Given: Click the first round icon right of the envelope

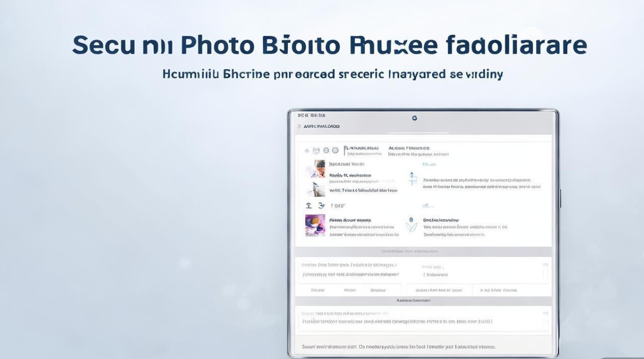Looking at the screenshot, I should click(x=326, y=150).
